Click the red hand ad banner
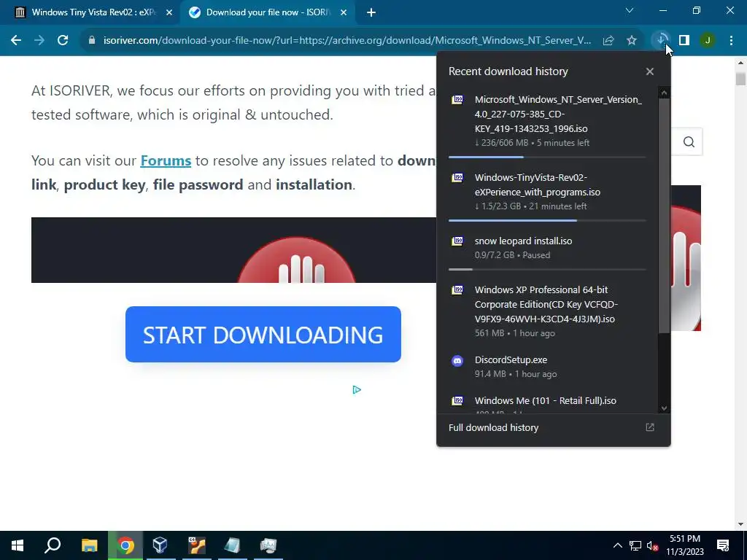This screenshot has width=747, height=560. (x=233, y=250)
